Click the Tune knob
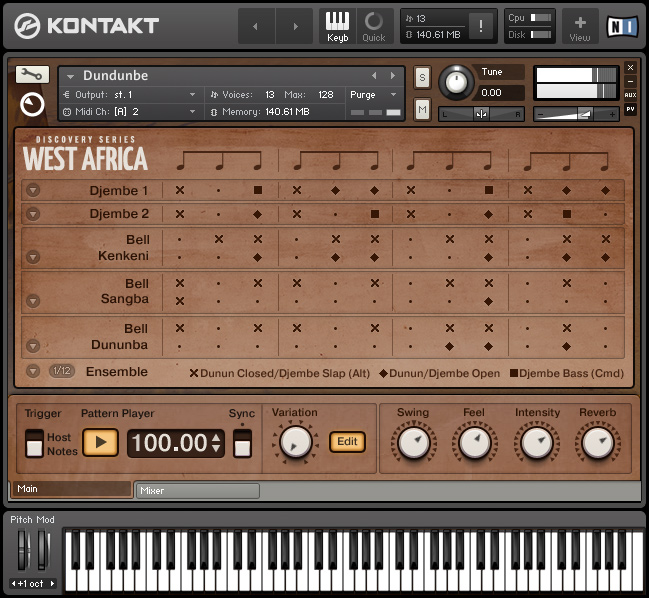 pos(456,82)
